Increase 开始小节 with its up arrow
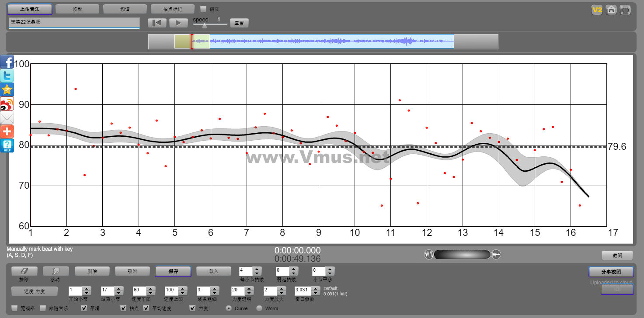The height and width of the screenshot is (318, 644). (87, 288)
